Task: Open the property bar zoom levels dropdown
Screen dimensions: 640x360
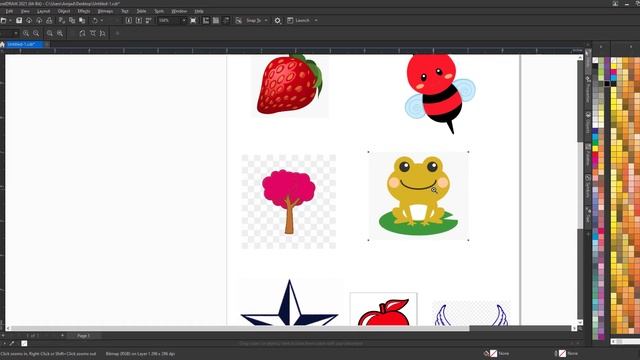Action: (x=16, y=33)
